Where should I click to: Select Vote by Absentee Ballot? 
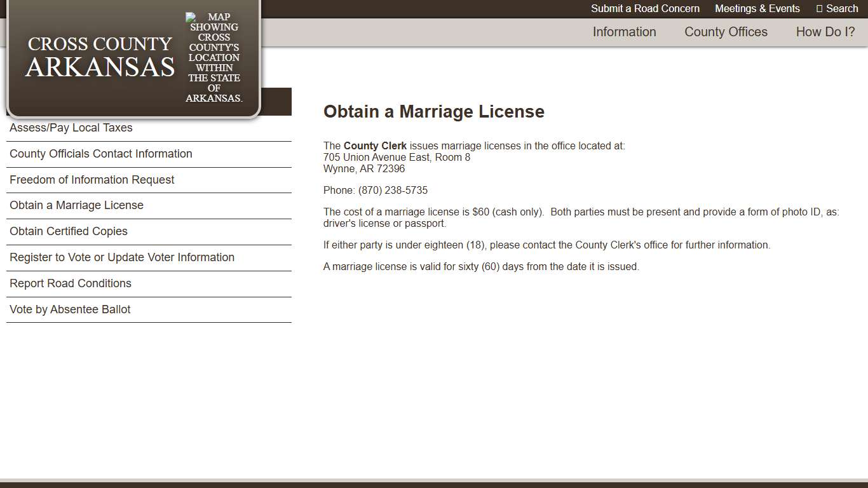pyautogui.click(x=70, y=309)
